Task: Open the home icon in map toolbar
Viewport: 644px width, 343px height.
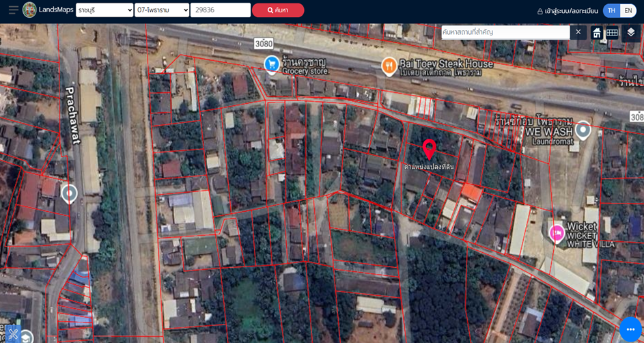Action: [597, 32]
